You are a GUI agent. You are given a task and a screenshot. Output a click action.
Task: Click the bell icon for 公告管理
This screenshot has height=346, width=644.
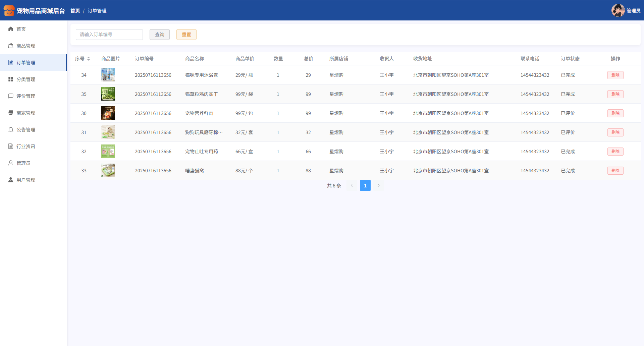click(11, 130)
